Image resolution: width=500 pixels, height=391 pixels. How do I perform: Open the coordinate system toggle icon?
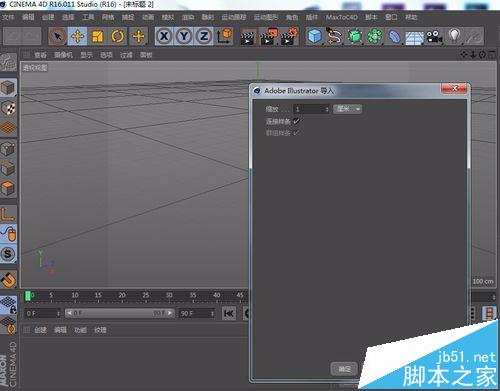click(224, 36)
